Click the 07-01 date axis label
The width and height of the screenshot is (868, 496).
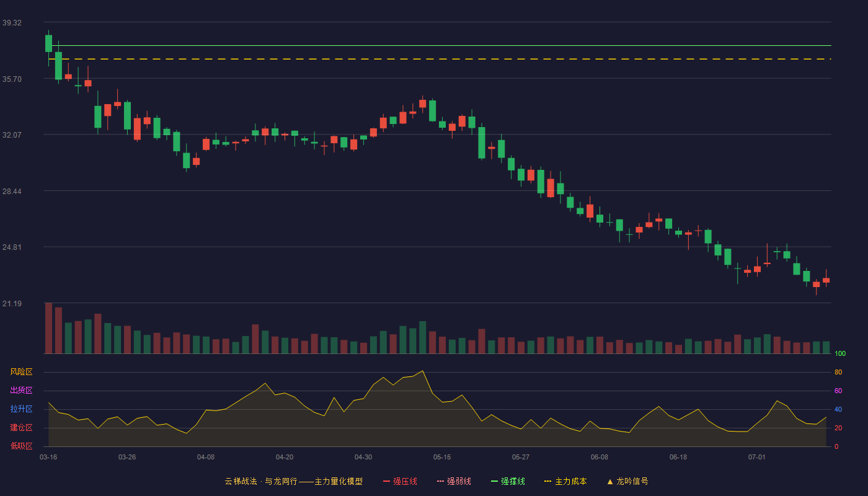[x=757, y=457]
